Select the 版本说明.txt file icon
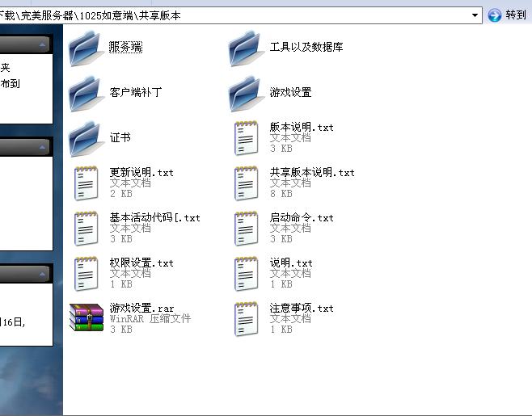 click(246, 139)
